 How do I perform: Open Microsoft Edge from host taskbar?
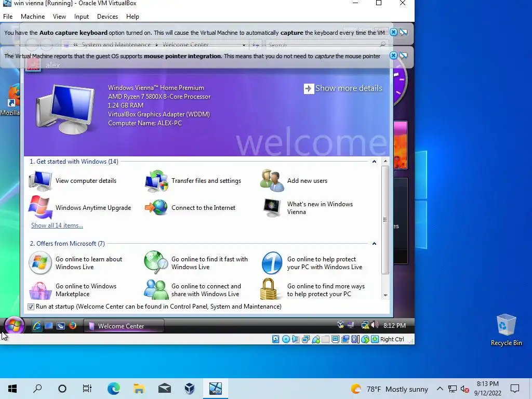114,389
